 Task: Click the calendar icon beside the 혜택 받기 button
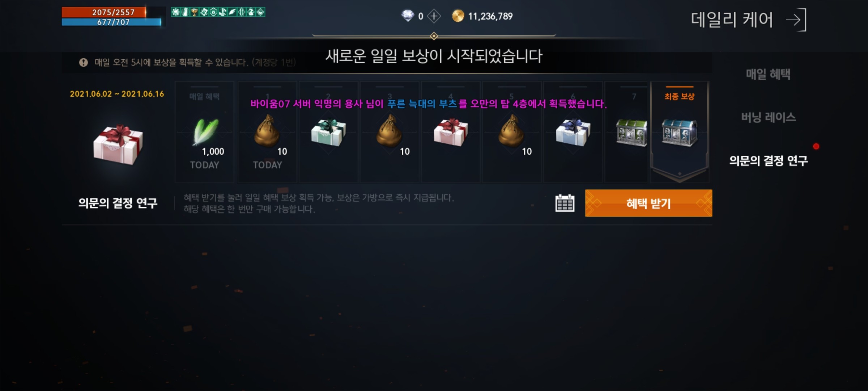(565, 203)
